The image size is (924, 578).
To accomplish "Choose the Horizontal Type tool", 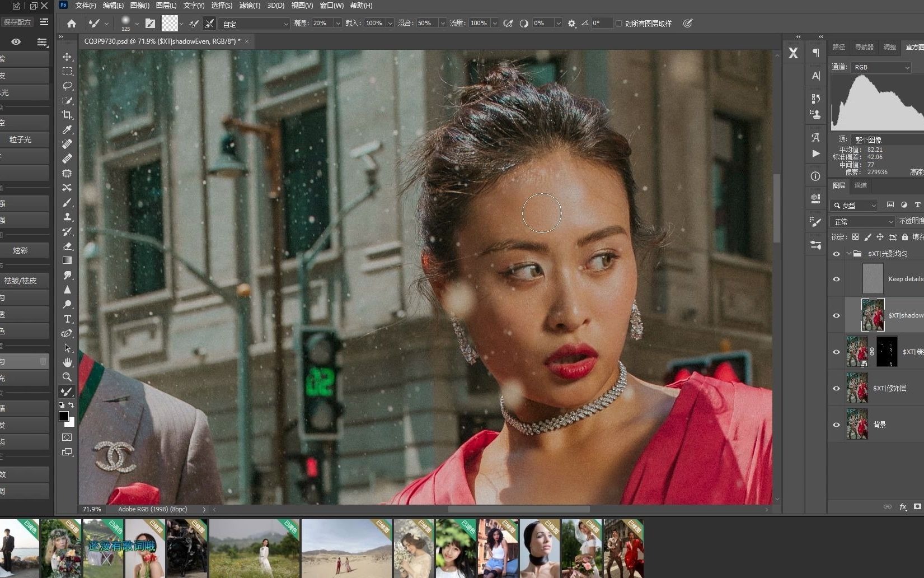I will pos(67,319).
